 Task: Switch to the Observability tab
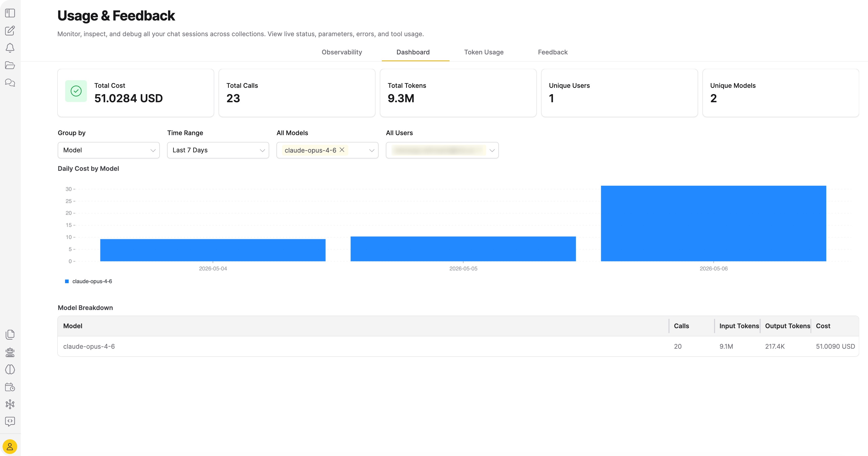(x=342, y=52)
